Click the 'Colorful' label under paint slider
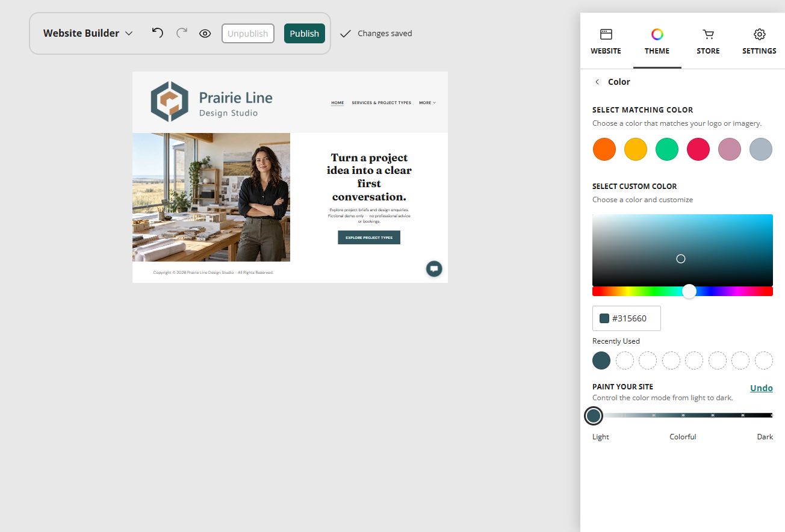This screenshot has width=785, height=532. click(683, 437)
